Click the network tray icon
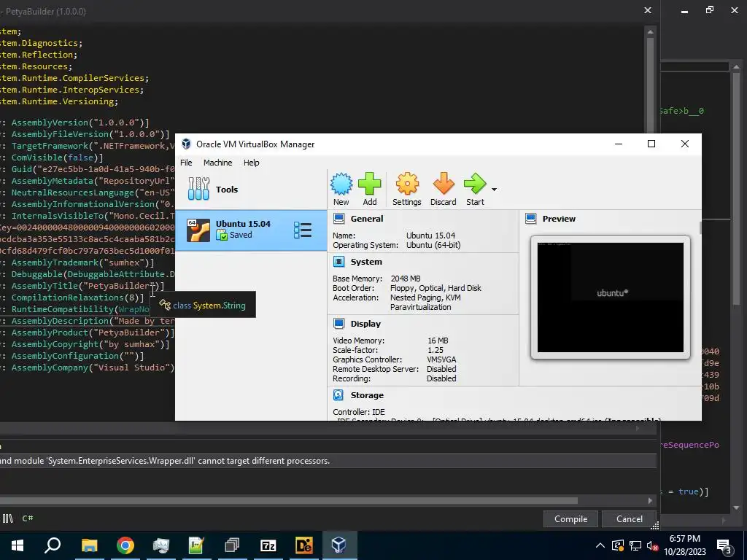747x560 pixels. [x=635, y=545]
